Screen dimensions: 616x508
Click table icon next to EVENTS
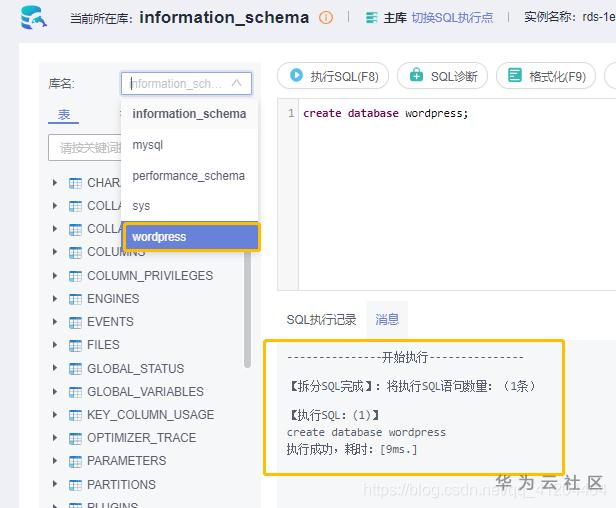click(75, 322)
